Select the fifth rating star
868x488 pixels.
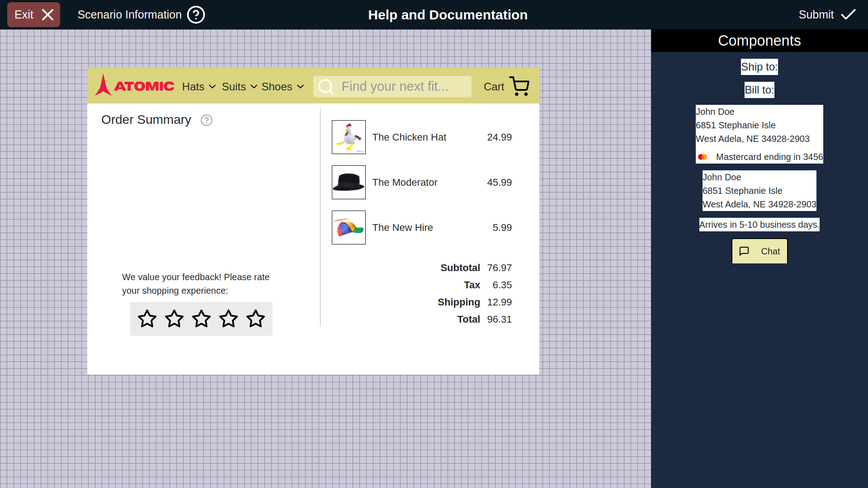click(255, 319)
